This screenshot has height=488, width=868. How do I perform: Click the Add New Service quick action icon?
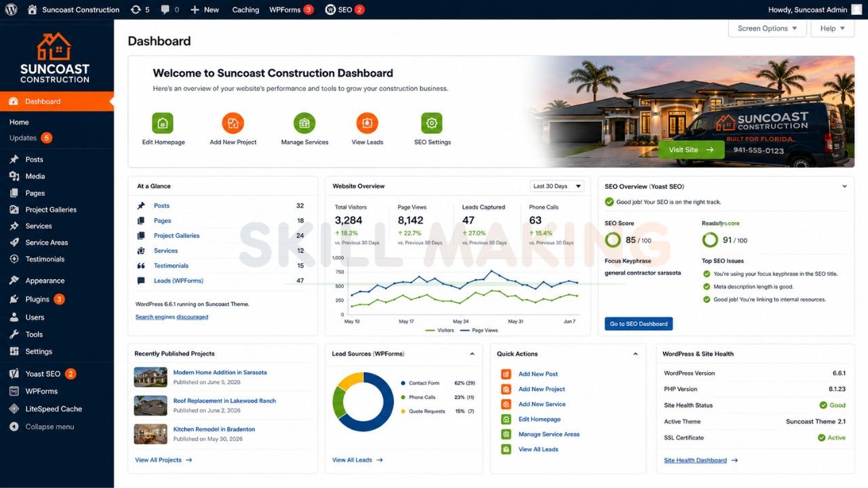(506, 404)
